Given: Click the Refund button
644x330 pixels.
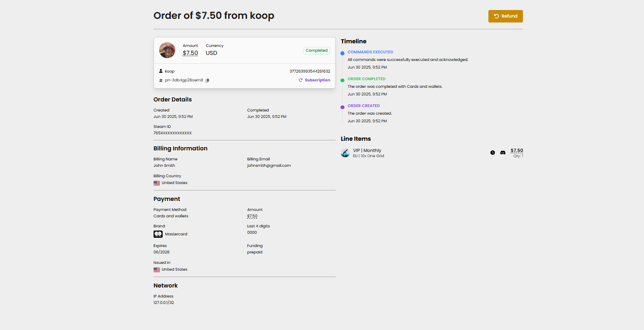Looking at the screenshot, I should (505, 16).
